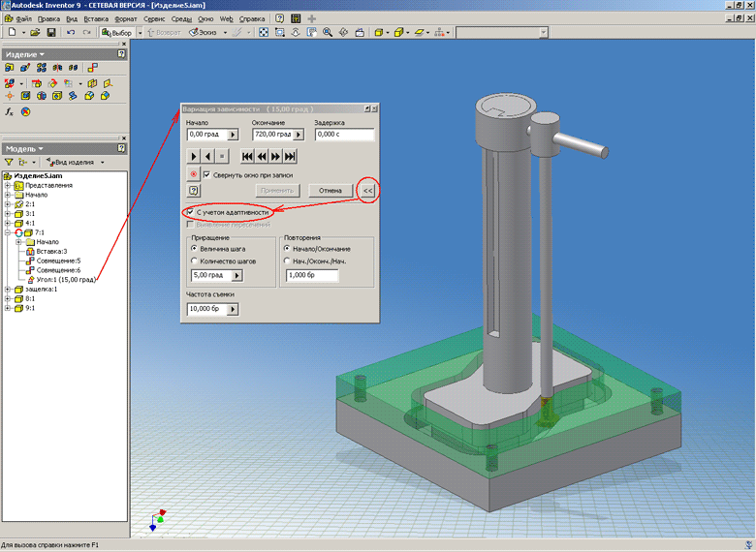The width and height of the screenshot is (756, 552).
Task: Collapse the dialog with << button
Action: pyautogui.click(x=368, y=191)
